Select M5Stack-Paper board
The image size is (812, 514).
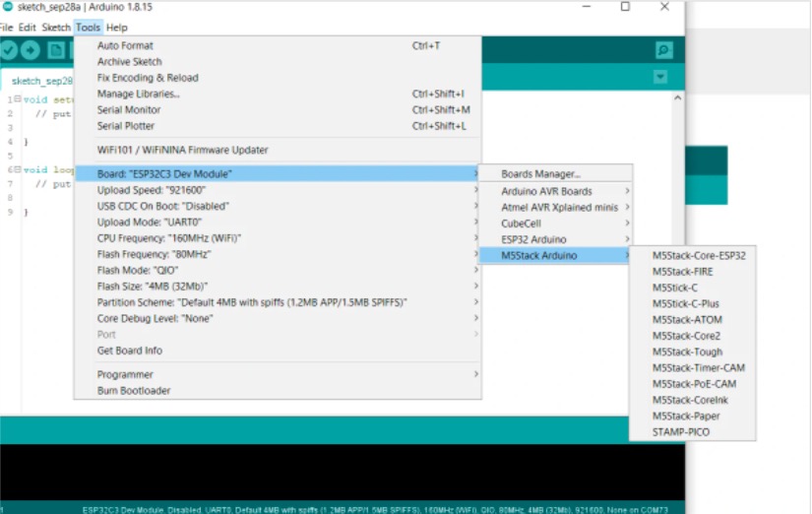click(692, 417)
